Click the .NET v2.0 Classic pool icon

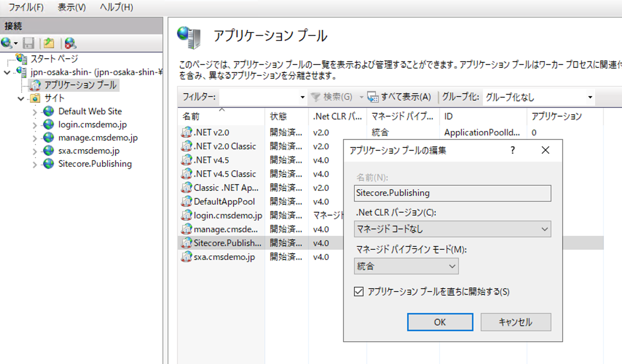click(x=186, y=146)
